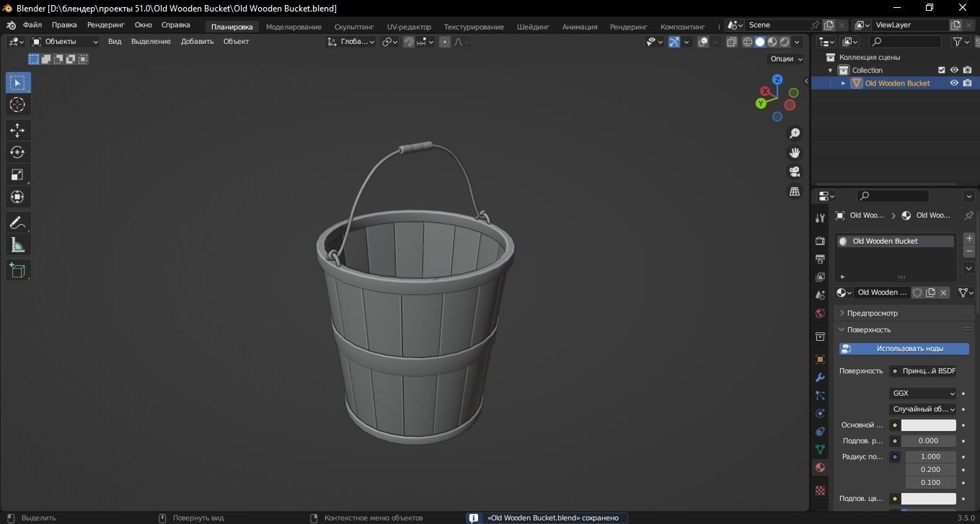Open the Object properties tab
The height and width of the screenshot is (524, 980).
click(820, 359)
